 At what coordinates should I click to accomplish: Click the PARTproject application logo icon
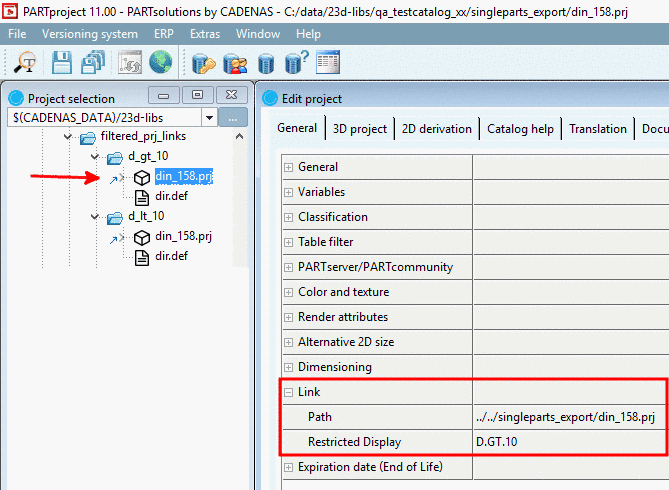[x=10, y=12]
